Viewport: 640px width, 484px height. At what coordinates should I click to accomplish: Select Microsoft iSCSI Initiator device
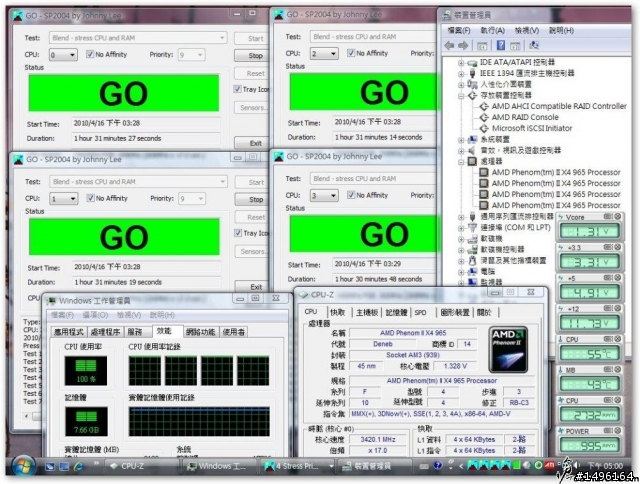click(531, 128)
